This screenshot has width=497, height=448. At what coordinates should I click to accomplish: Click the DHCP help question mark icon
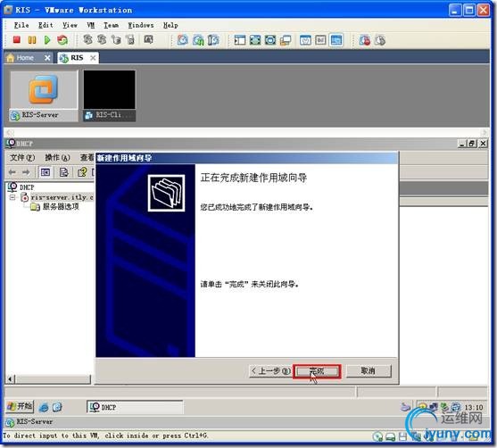coord(82,172)
